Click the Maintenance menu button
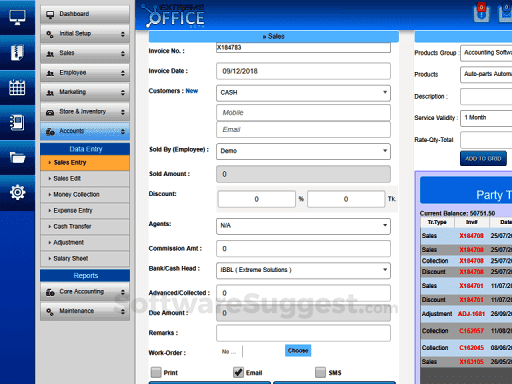 (85, 312)
